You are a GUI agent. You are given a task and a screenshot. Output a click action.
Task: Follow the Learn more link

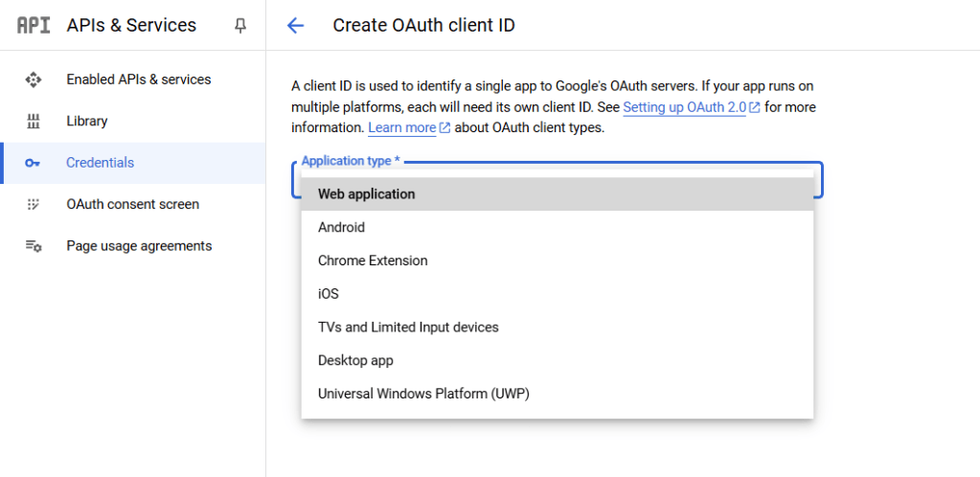point(401,127)
